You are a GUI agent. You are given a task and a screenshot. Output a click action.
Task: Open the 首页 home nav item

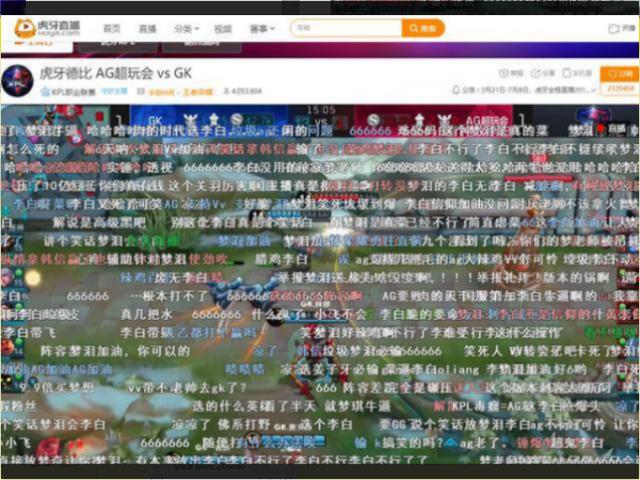[112, 29]
